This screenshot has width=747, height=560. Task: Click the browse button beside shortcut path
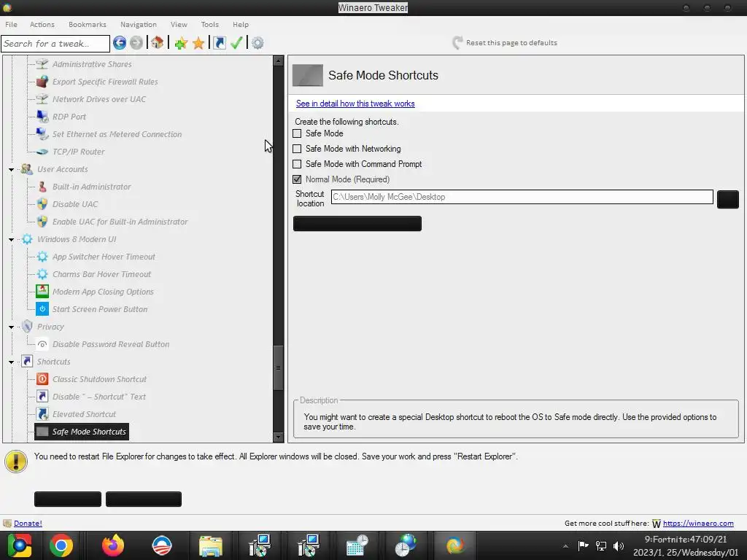pos(727,199)
